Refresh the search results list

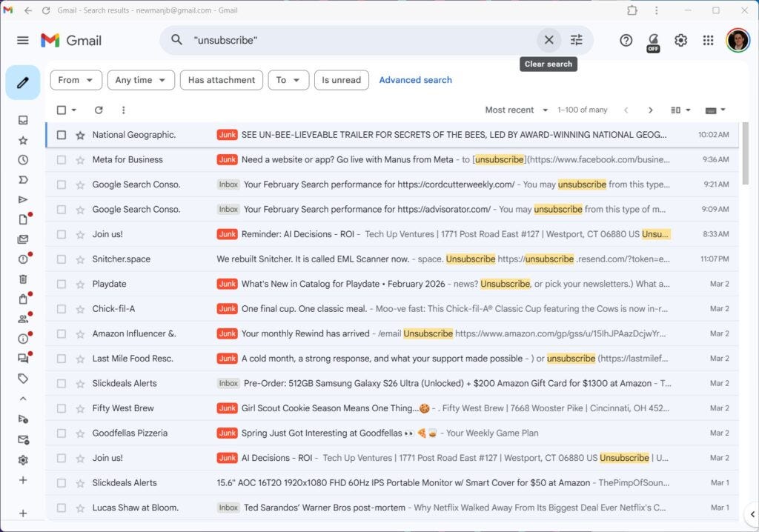pyautogui.click(x=99, y=110)
